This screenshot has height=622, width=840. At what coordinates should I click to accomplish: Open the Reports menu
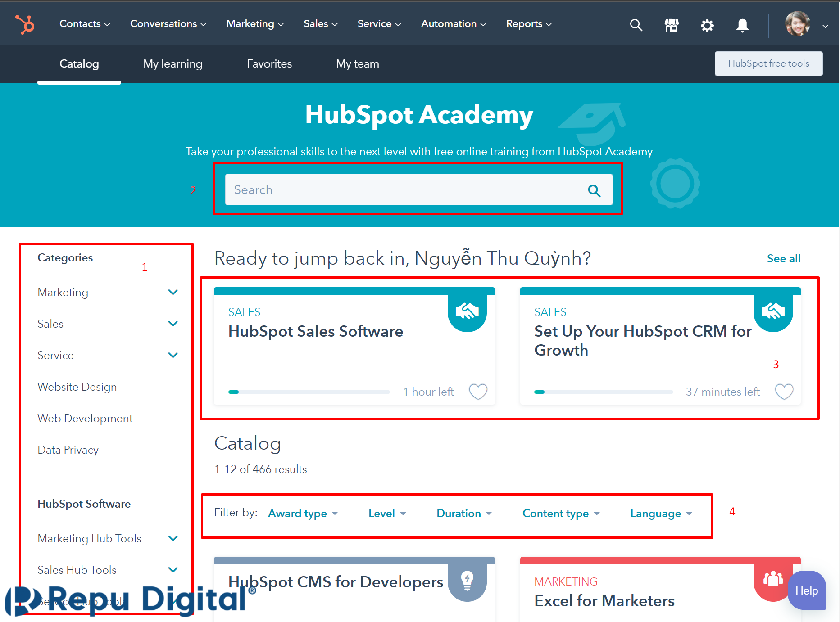pos(529,24)
